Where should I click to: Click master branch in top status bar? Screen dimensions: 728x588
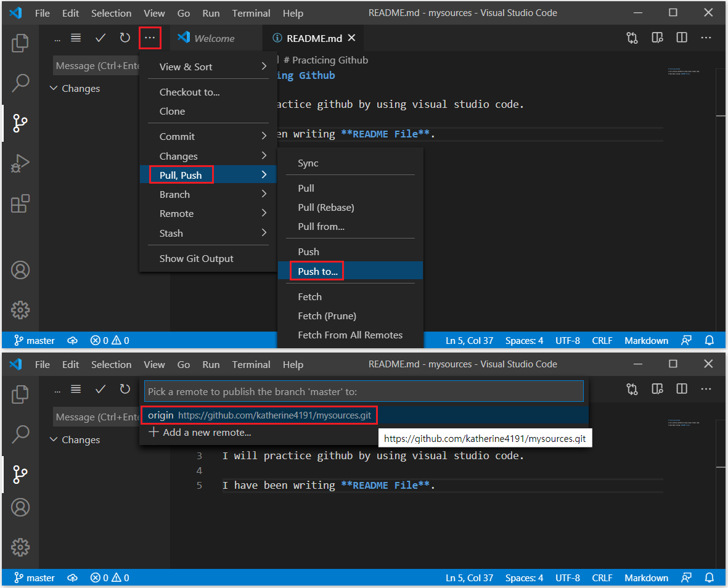point(35,341)
